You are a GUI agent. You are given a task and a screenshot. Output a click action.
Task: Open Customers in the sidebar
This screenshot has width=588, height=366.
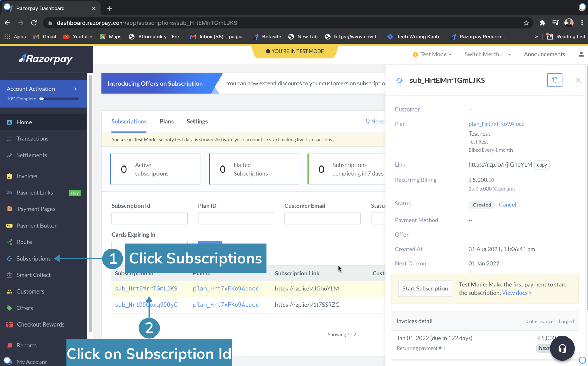tap(30, 291)
